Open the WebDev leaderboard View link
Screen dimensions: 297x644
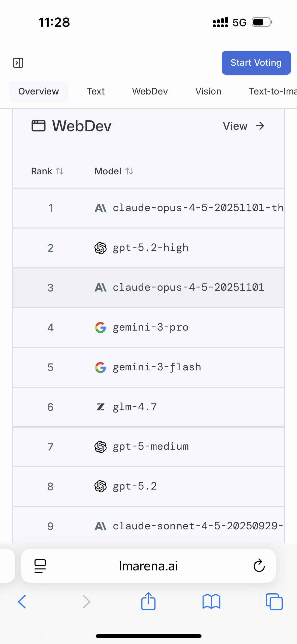point(243,126)
